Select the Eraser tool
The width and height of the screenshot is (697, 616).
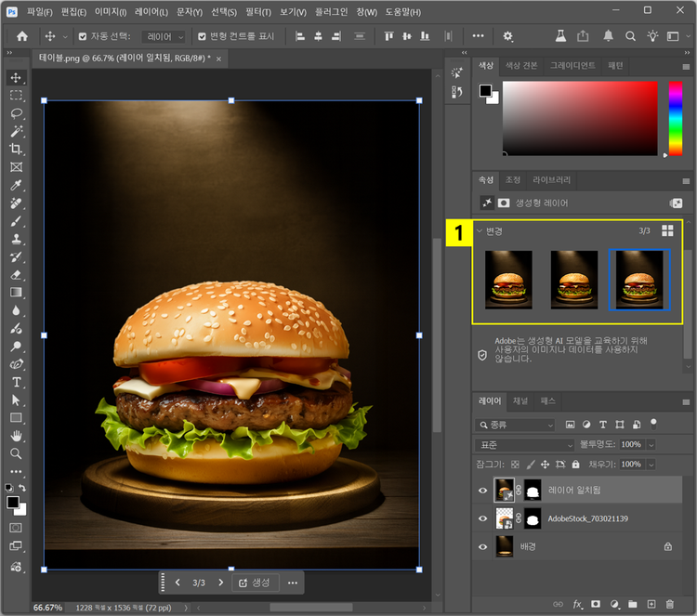coord(16,274)
